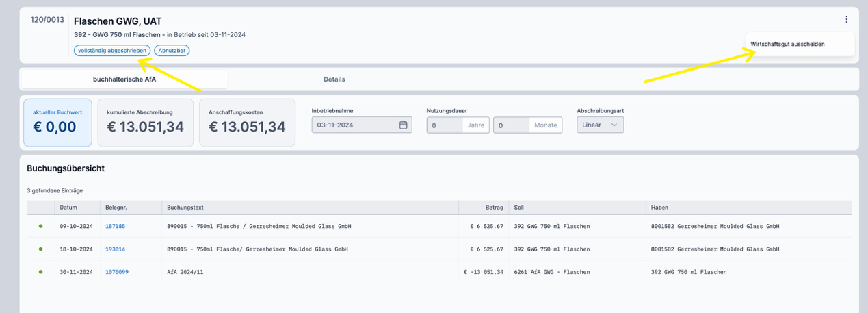Click the Abnutzbar tag
This screenshot has width=868, height=313.
point(172,50)
